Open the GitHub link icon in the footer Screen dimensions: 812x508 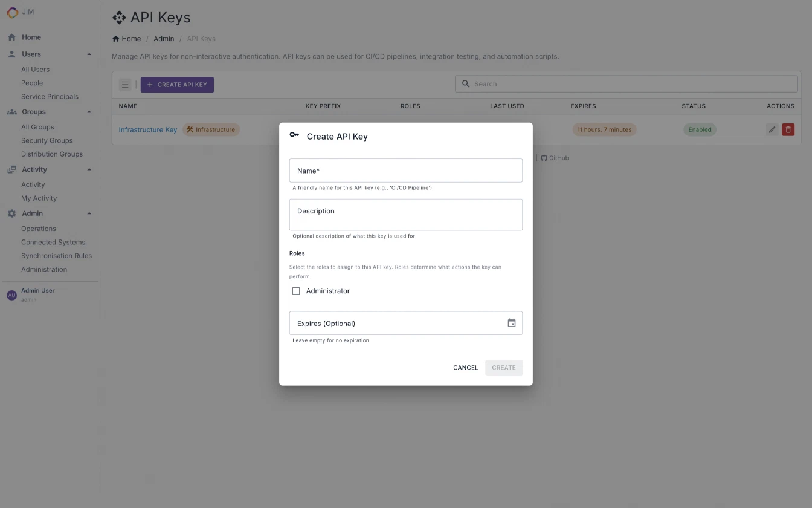pyautogui.click(x=544, y=158)
